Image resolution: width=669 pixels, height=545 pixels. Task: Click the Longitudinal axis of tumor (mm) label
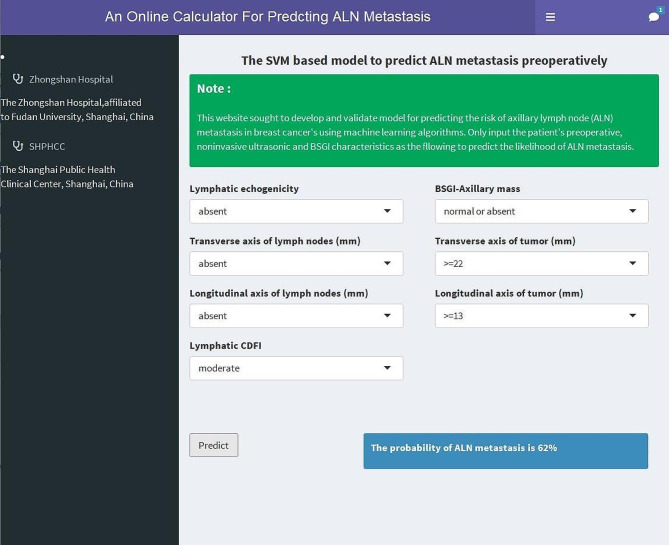509,293
